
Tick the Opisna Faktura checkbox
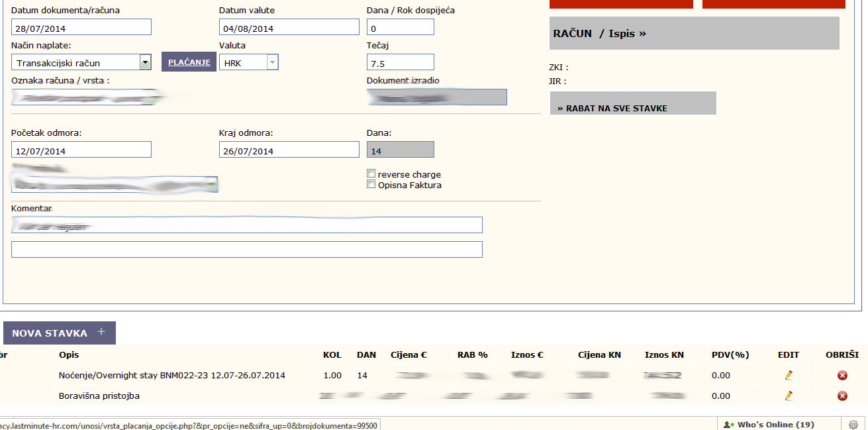(x=371, y=185)
